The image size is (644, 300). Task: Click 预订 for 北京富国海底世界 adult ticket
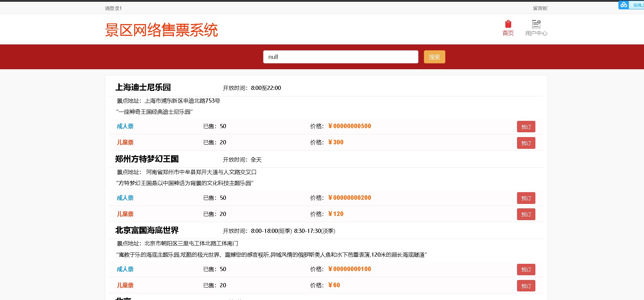click(526, 269)
